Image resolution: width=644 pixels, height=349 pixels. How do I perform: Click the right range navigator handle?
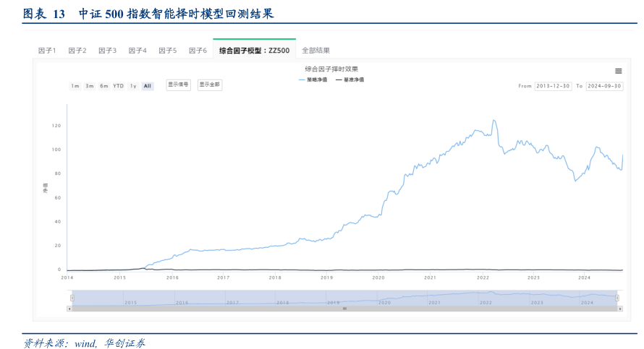pyautogui.click(x=617, y=298)
